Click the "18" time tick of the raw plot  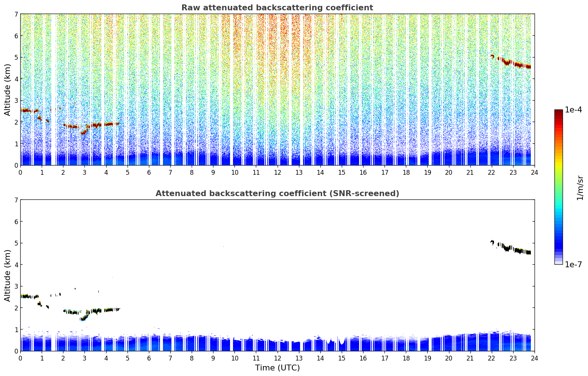pos(406,172)
